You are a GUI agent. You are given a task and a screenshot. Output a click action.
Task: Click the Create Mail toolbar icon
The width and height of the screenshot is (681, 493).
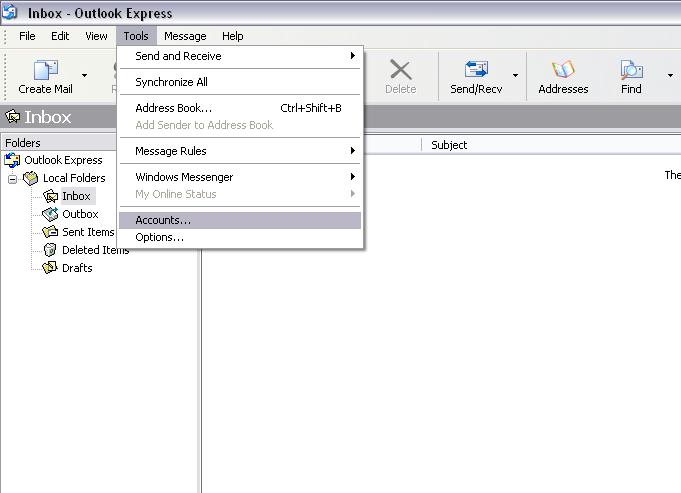[46, 70]
